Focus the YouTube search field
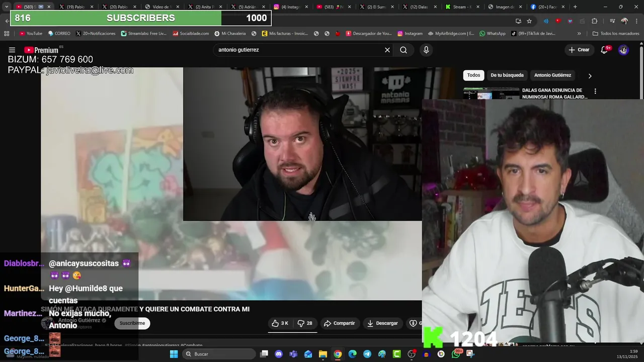The width and height of the screenshot is (644, 362). click(299, 50)
